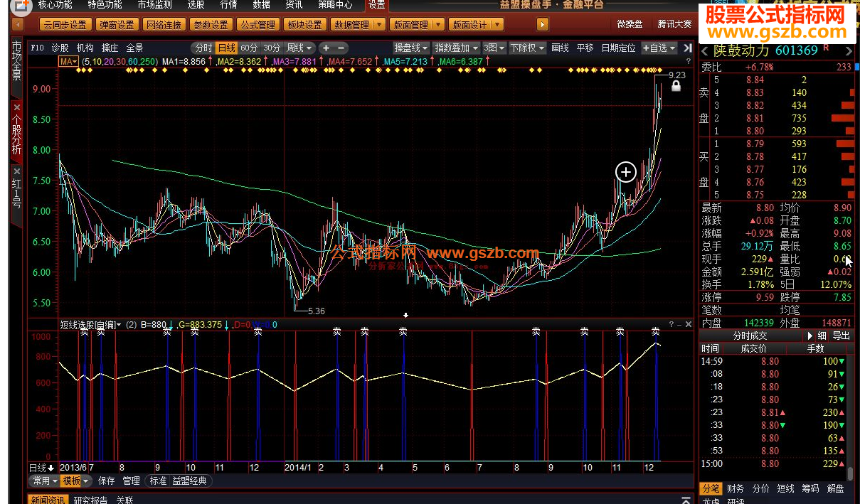Click the trade list vertical scrollbar thumb
The height and width of the screenshot is (504, 860).
pos(850,473)
